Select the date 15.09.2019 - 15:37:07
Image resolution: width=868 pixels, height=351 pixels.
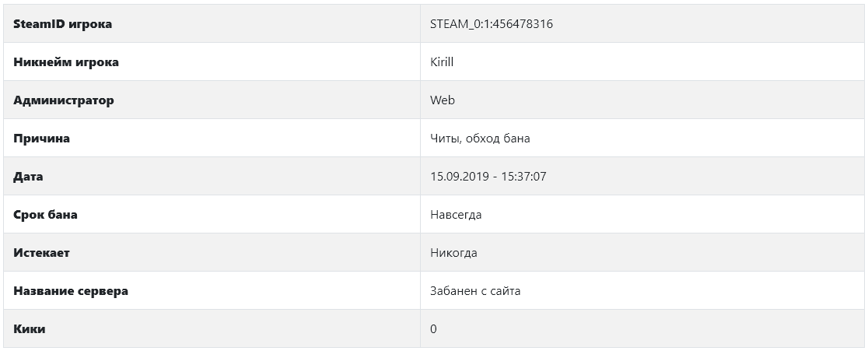click(488, 177)
